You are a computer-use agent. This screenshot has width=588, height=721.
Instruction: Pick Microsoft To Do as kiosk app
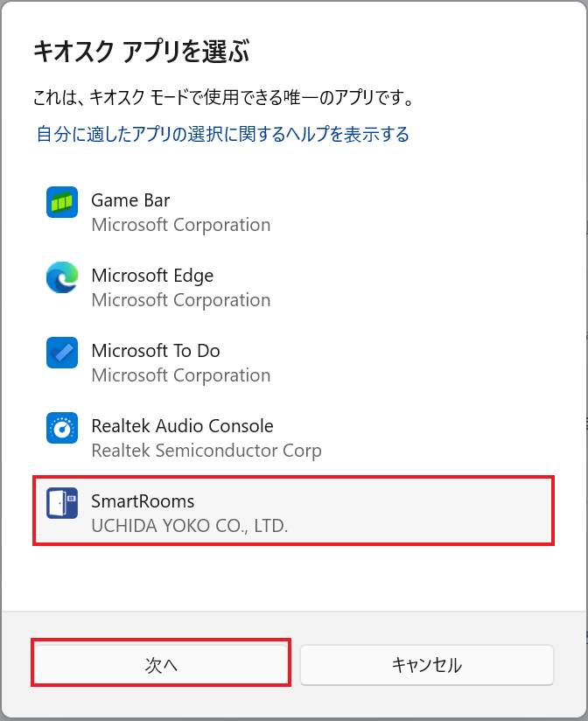tap(156, 351)
